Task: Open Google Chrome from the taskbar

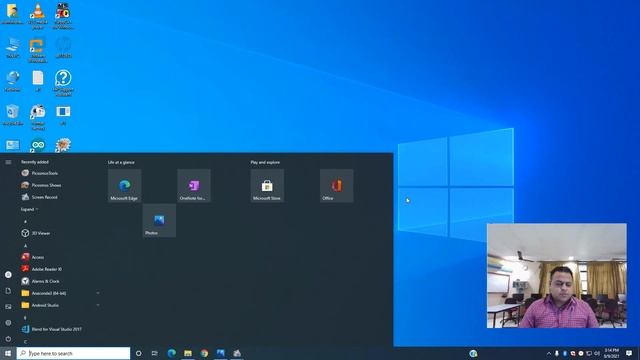Action: tap(204, 353)
